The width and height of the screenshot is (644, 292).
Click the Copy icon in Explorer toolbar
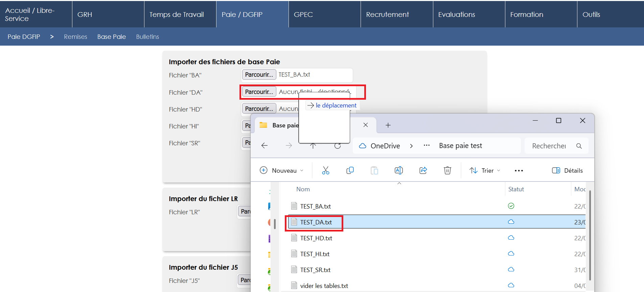(350, 170)
